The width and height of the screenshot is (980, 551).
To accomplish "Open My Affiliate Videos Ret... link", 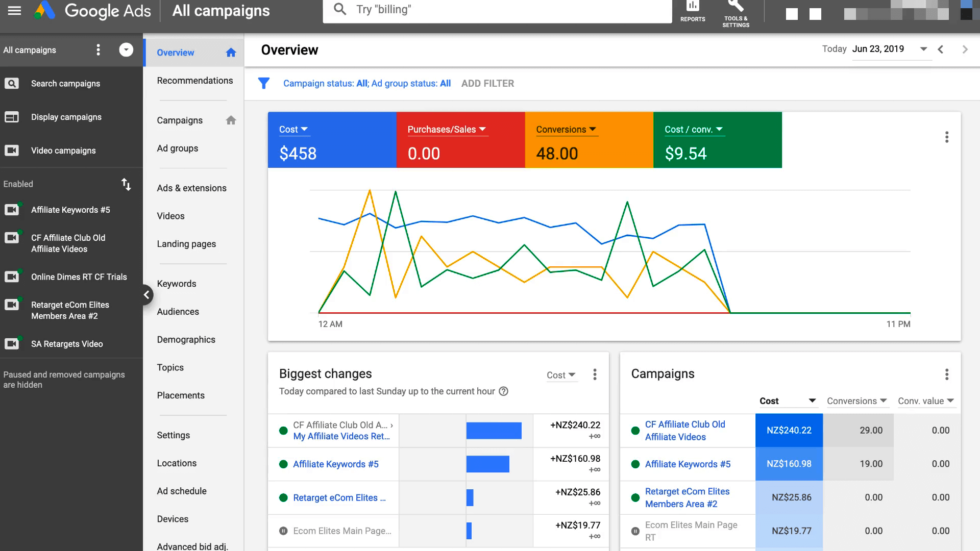I will tap(341, 436).
